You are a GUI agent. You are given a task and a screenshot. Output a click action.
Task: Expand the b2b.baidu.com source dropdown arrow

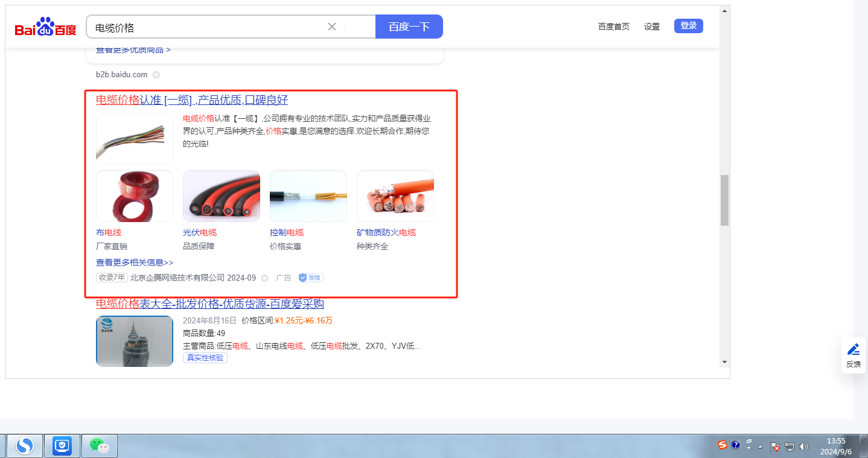click(x=156, y=75)
